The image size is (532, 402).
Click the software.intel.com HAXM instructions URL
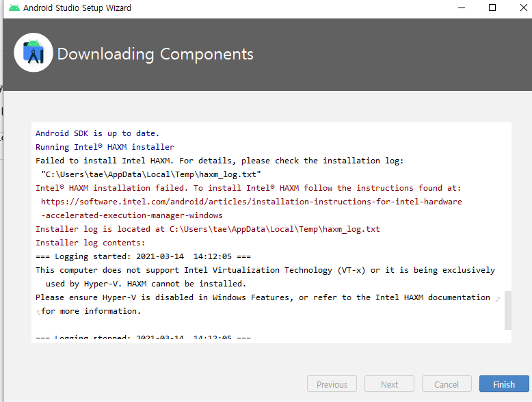pos(252,202)
